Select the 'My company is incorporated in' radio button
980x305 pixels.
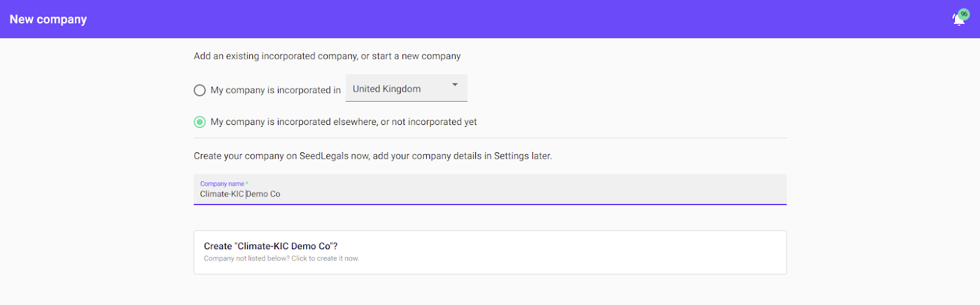pos(200,91)
